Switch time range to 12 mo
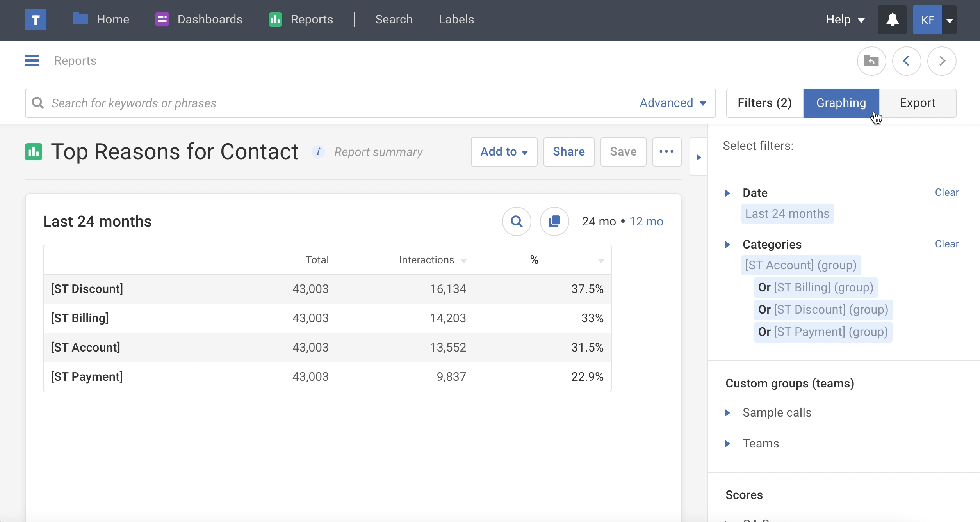 [x=646, y=222]
